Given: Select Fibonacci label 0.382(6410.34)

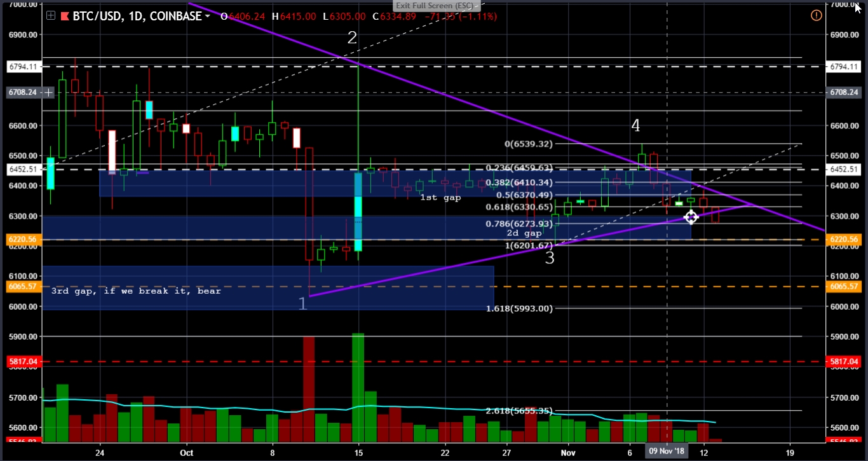Looking at the screenshot, I should tap(519, 182).
